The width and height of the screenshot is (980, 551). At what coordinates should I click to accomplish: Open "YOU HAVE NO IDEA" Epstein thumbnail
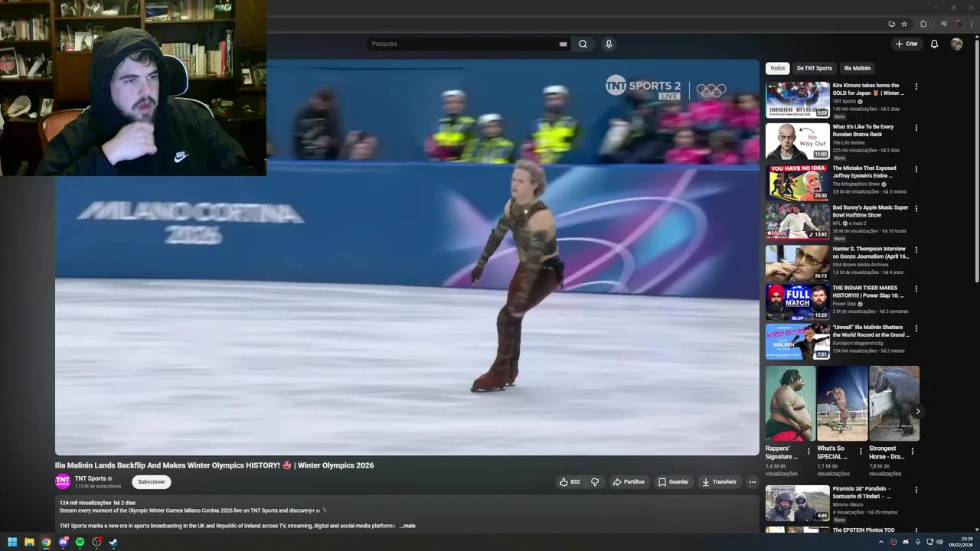[797, 182]
